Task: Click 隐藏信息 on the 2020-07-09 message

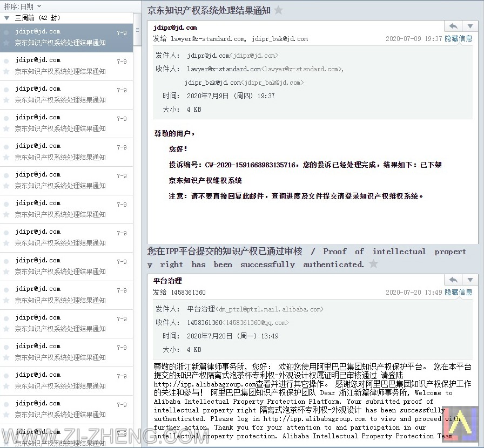Action: click(459, 38)
